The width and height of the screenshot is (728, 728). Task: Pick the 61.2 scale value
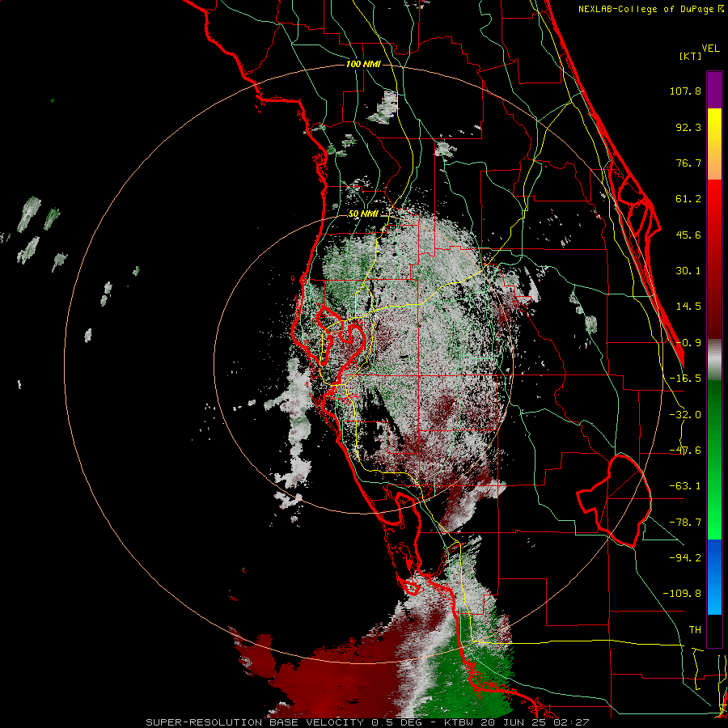pos(688,199)
